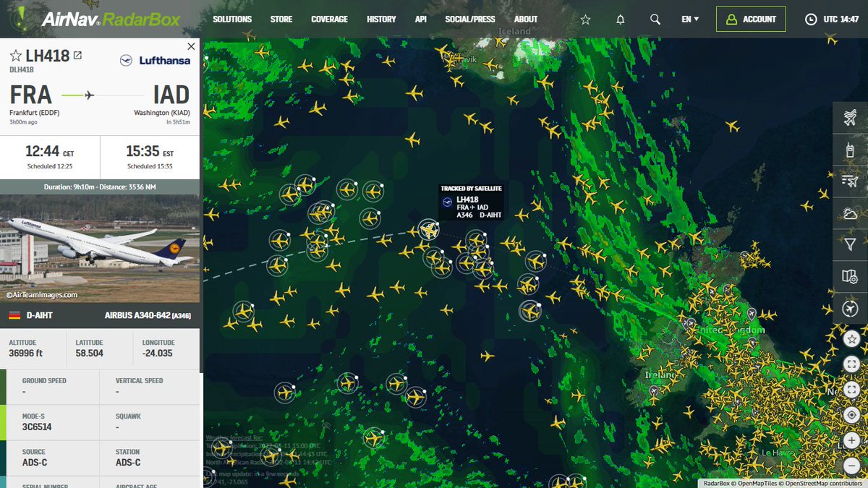Click the UTC clock icon
868x488 pixels.
point(811,20)
